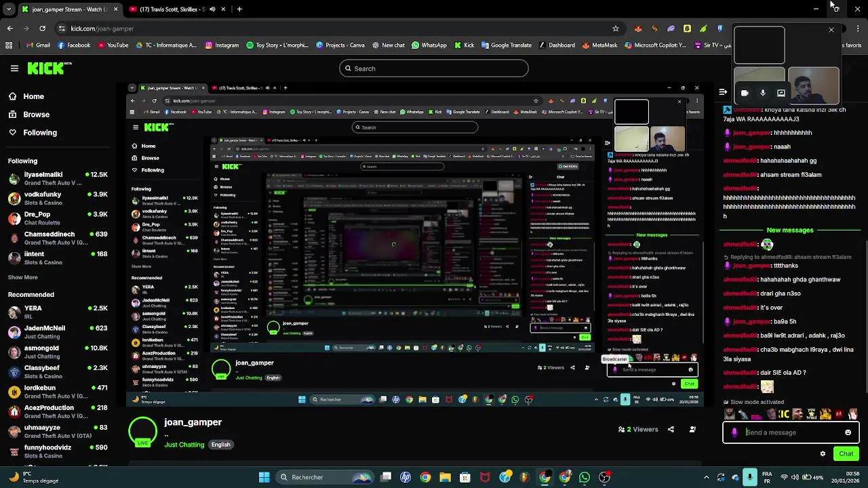868x488 pixels.
Task: Open funnyhoodvidz recommended channel
Action: [58, 451]
